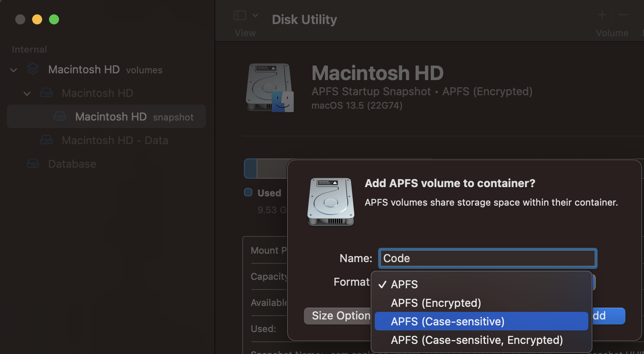Collapse the Macintosh HD volume chevron
This screenshot has height=354, width=644.
pos(27,94)
